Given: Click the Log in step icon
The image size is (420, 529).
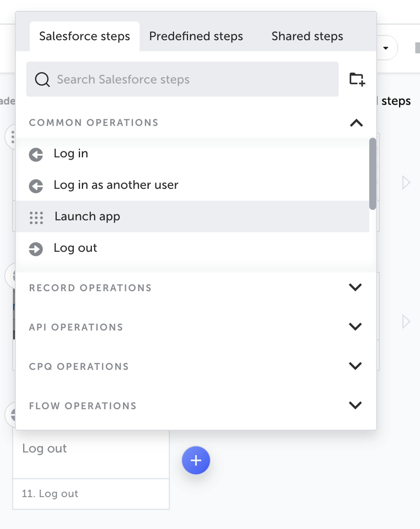Looking at the screenshot, I should (x=36, y=155).
